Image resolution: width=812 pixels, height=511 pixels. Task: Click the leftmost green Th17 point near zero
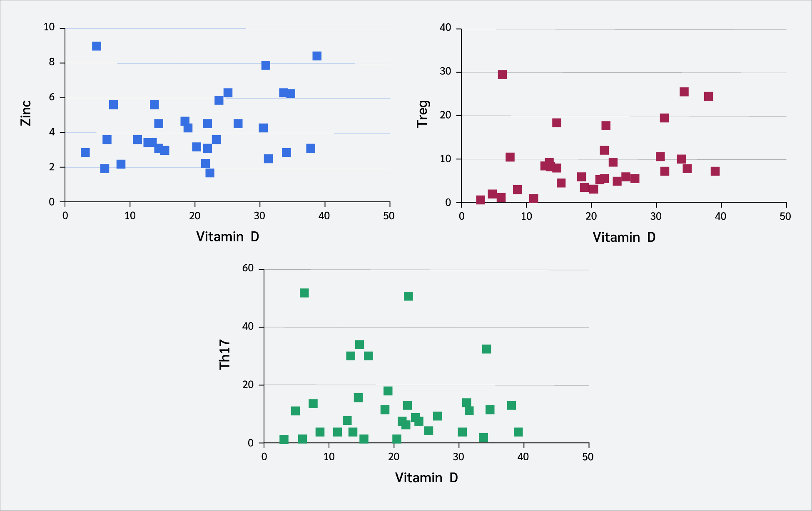tap(284, 440)
